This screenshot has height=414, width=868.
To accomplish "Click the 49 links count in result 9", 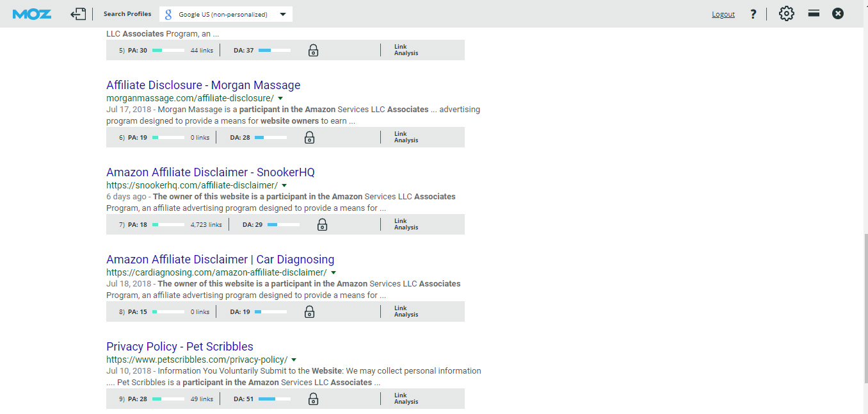I will 202,399.
